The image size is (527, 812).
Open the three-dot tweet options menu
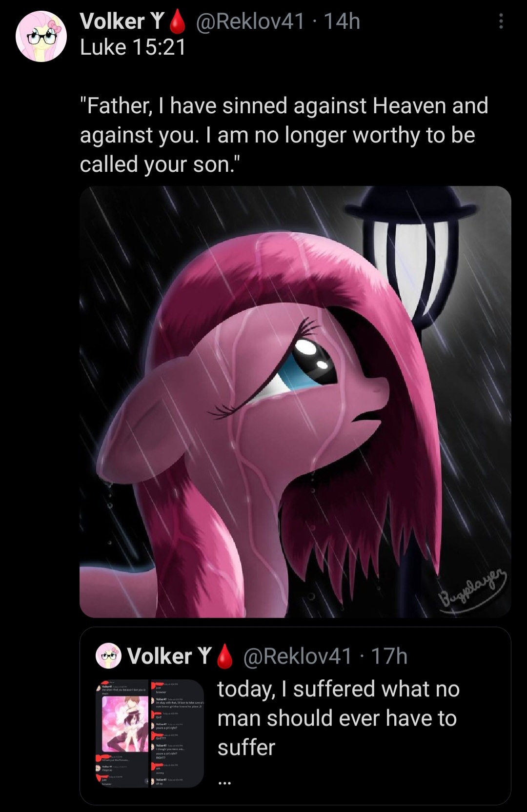pos(501,21)
